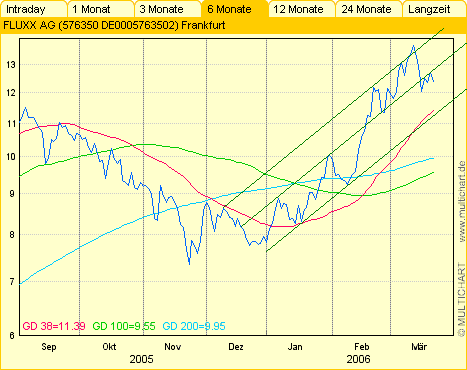467x370 pixels.
Task: Select the 6 Monate tab
Action: pyautogui.click(x=235, y=9)
